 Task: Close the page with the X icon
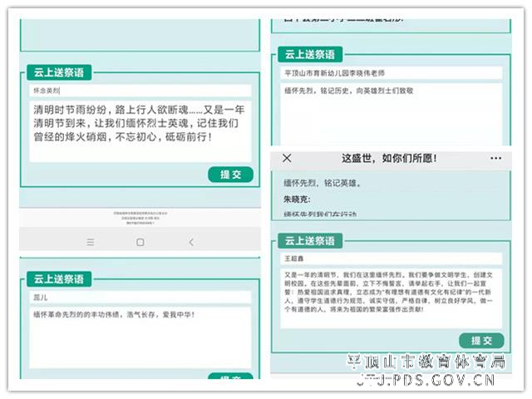pyautogui.click(x=287, y=158)
